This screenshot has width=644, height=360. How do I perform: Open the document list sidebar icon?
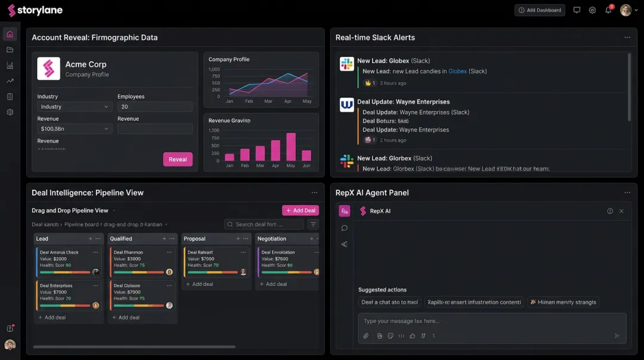(10, 97)
